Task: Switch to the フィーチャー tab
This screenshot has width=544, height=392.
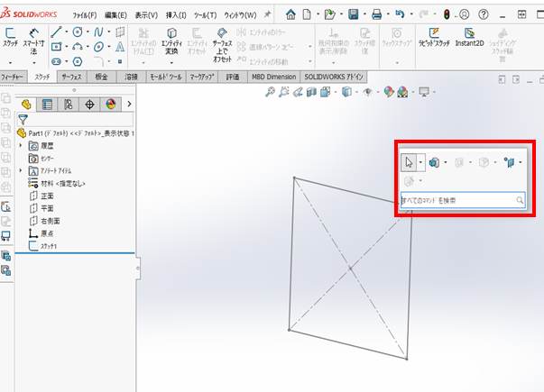Action: point(12,77)
